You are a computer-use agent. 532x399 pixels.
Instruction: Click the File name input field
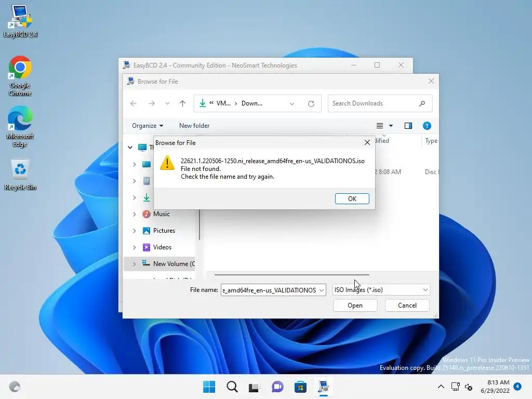pyautogui.click(x=270, y=290)
